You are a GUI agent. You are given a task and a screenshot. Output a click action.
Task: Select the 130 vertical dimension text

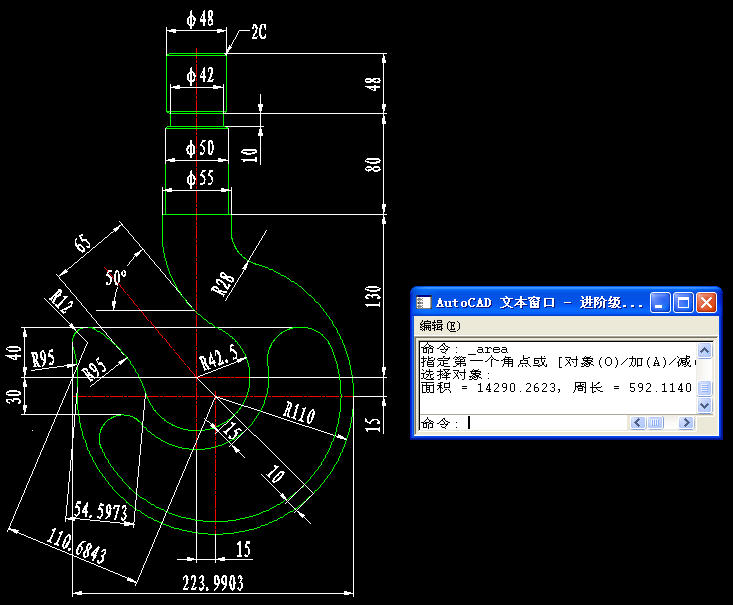(373, 296)
